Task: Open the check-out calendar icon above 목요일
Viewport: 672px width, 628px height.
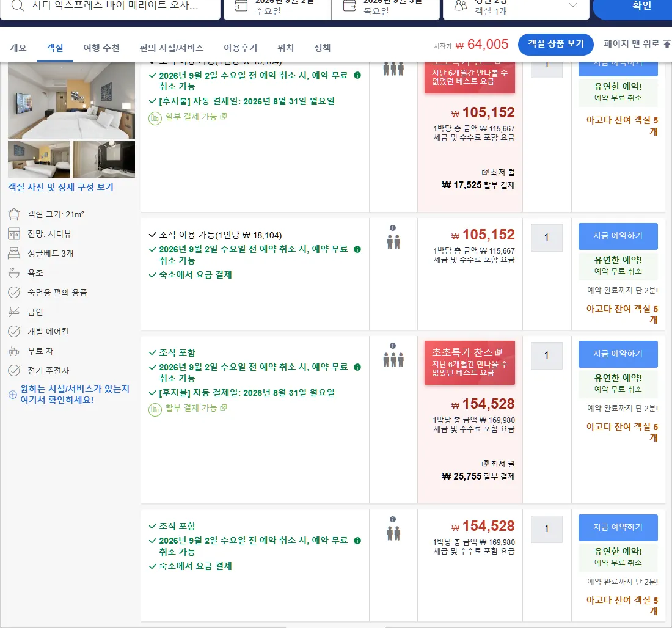Action: (x=349, y=5)
